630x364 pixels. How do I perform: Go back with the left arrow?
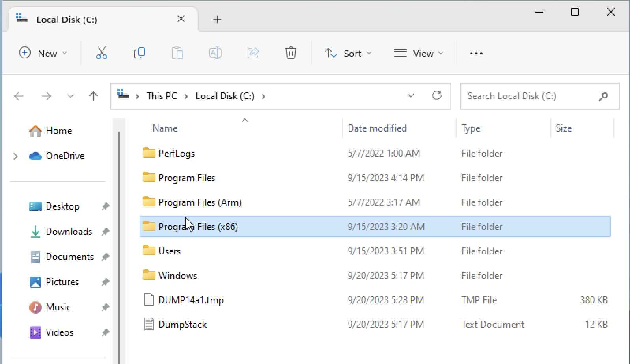[x=19, y=96]
